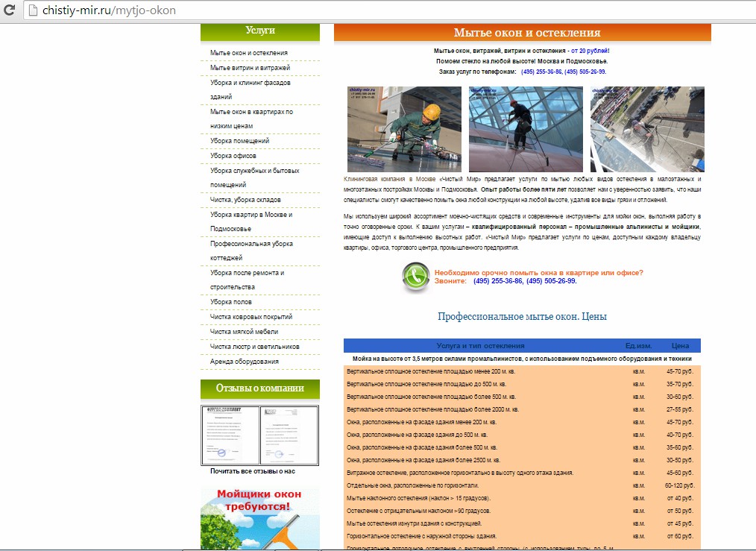
Task: Click 'Почитать все отзывы о нас' link
Action: (253, 471)
